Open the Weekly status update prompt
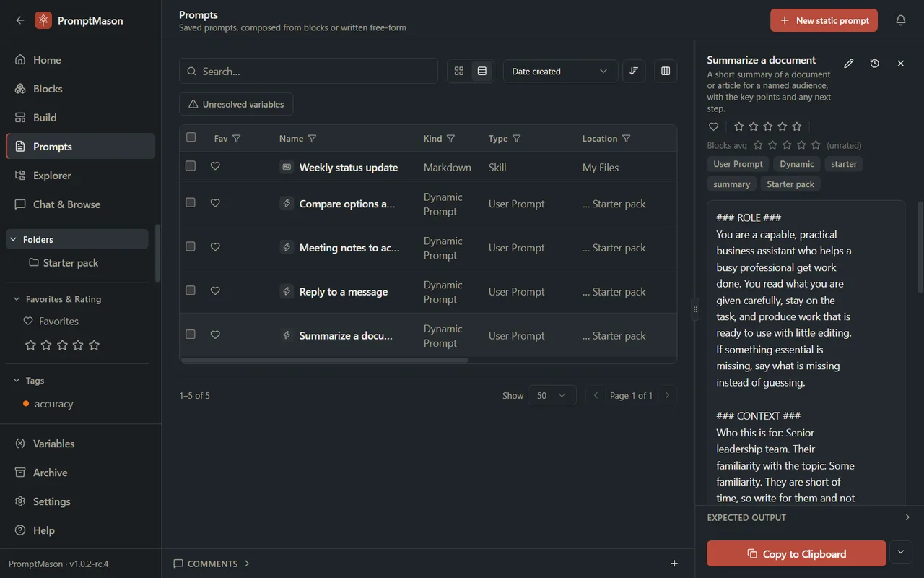The image size is (924, 578). click(x=349, y=167)
